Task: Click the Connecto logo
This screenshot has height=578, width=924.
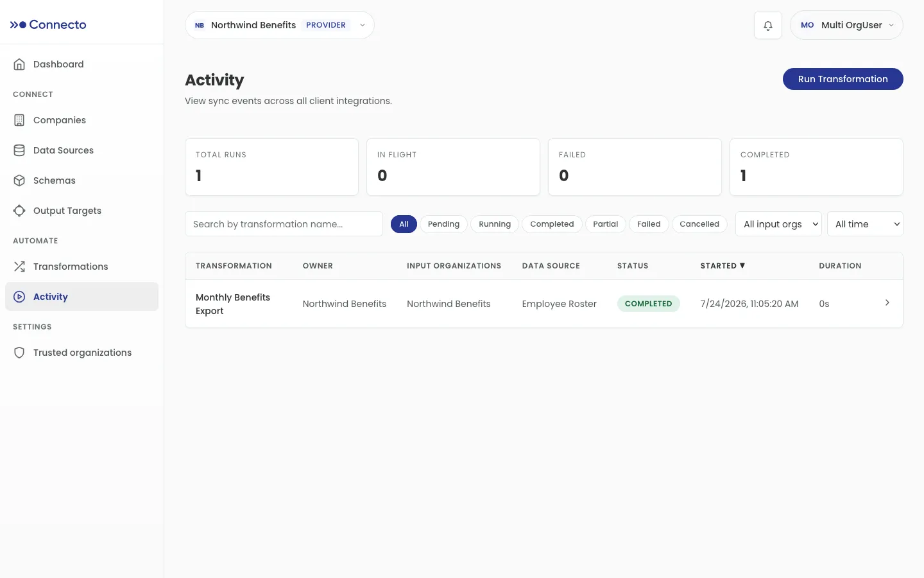Action: [48, 24]
